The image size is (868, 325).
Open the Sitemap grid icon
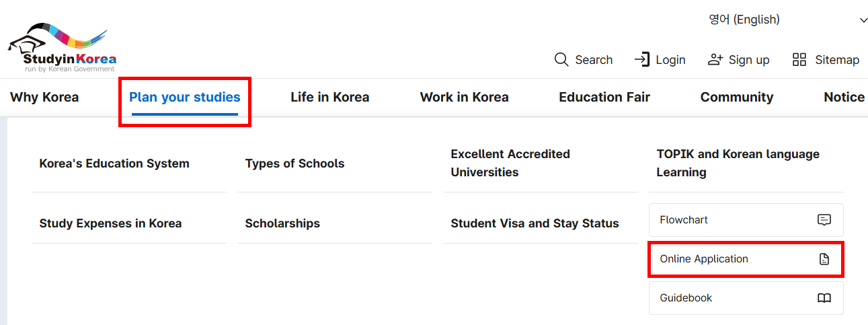tap(799, 60)
